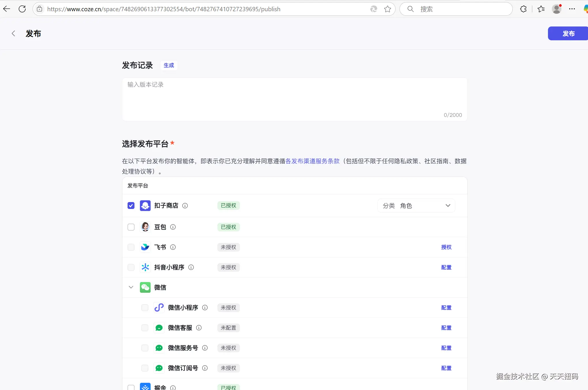Click the 微信小程序 logo icon
The height and width of the screenshot is (390, 588).
click(x=159, y=308)
